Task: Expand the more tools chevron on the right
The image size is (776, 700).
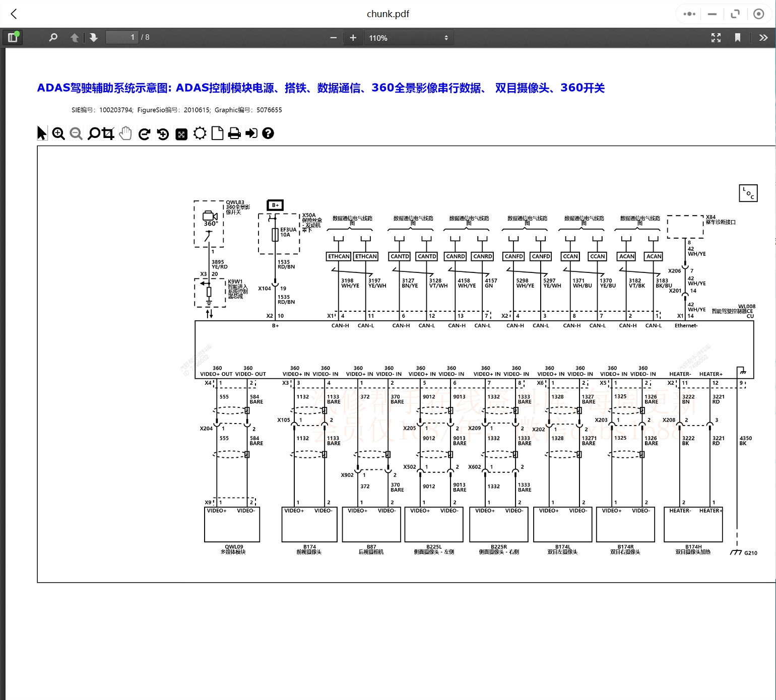Action: [764, 37]
